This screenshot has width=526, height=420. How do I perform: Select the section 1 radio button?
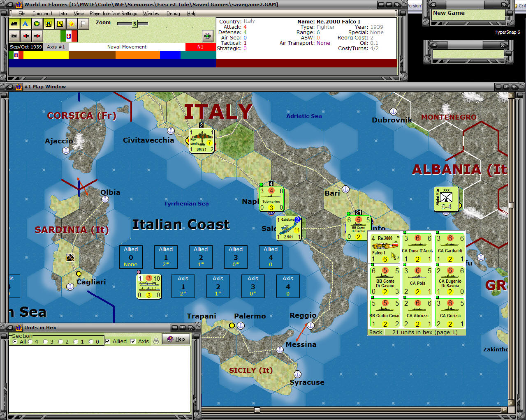[x=76, y=342]
